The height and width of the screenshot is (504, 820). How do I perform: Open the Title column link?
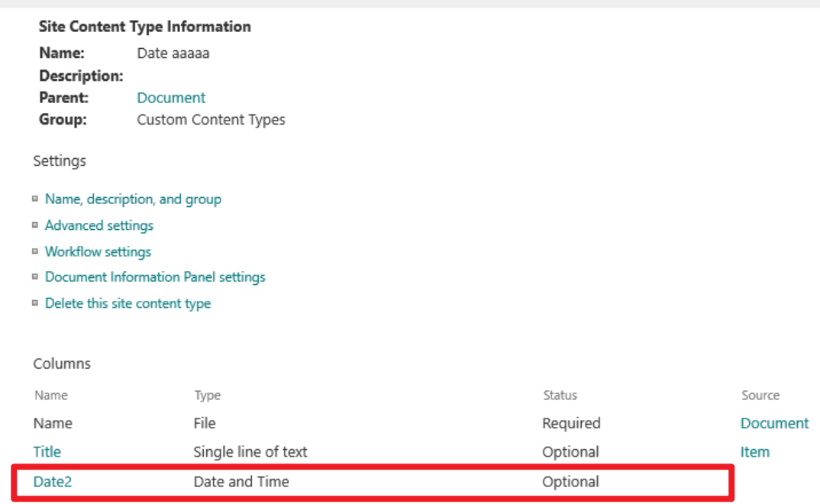[47, 452]
